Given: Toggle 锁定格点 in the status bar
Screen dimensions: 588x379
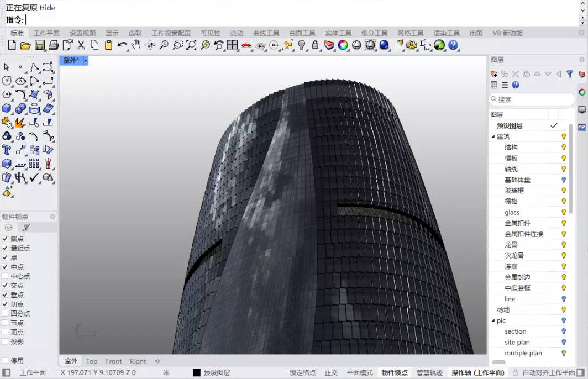Looking at the screenshot, I should click(x=303, y=373).
